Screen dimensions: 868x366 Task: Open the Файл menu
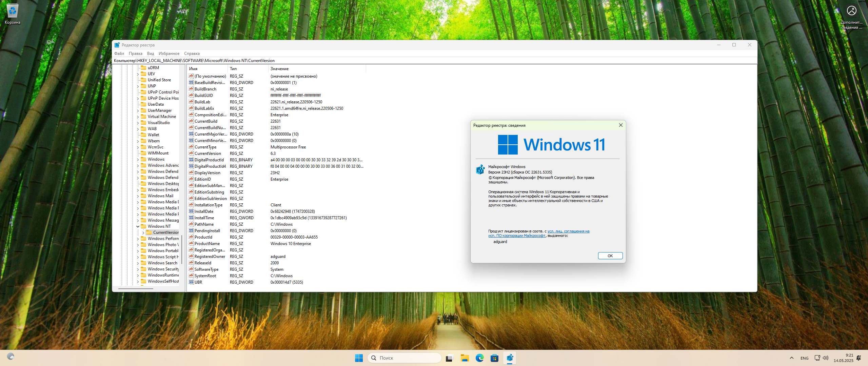coord(119,54)
